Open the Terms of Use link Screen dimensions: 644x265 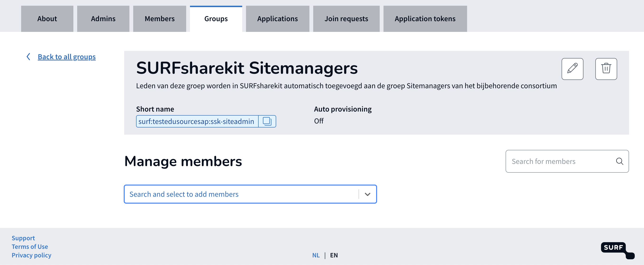(x=30, y=246)
